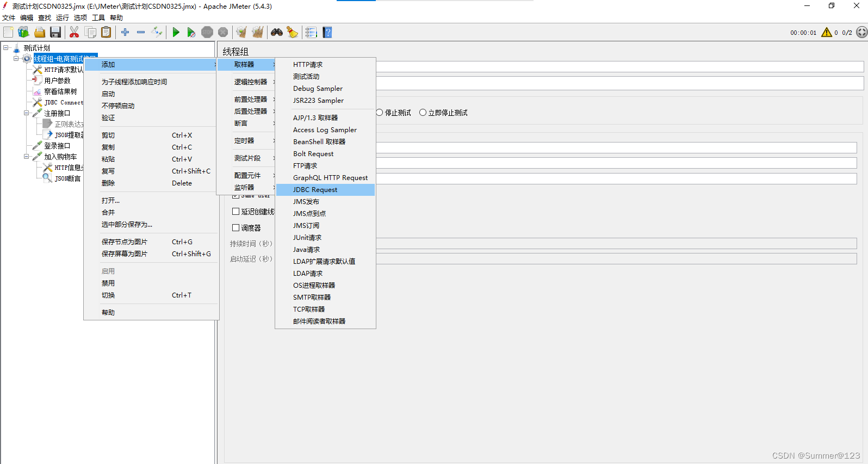Click the running threads status icon
This screenshot has height=464, width=868.
coord(861,32)
